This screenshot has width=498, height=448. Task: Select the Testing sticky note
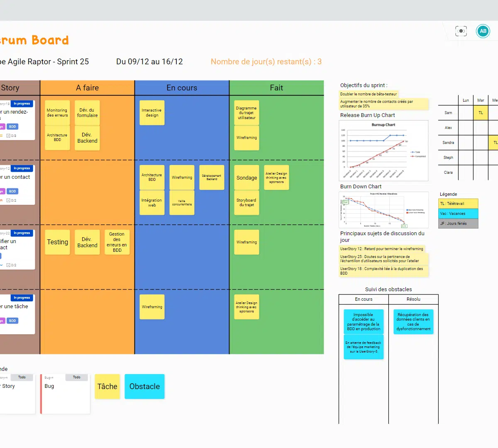[x=57, y=242]
